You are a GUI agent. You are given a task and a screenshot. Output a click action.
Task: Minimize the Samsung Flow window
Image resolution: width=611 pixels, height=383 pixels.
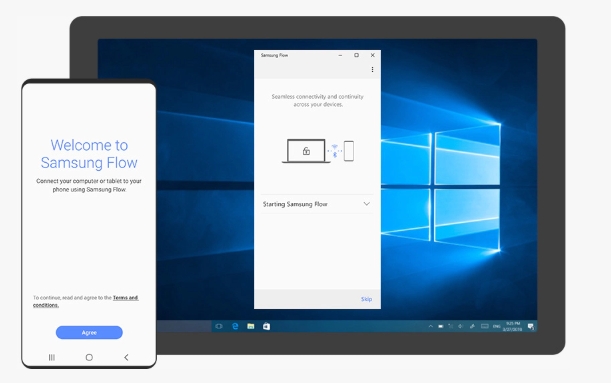tap(340, 55)
